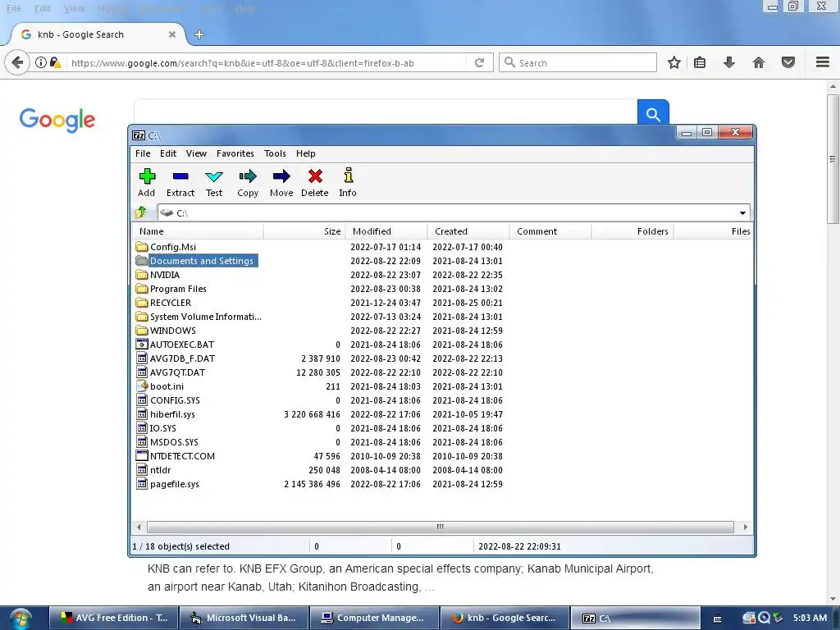Click the horizontal scrollbar left arrow
Viewport: 840px width, 630px height.
[139, 527]
